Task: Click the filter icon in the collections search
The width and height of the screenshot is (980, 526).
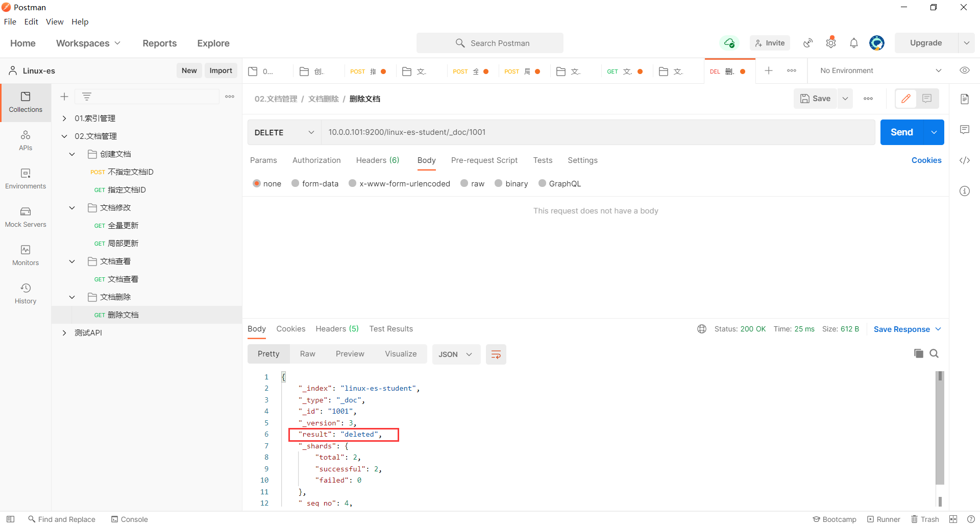Action: coord(87,97)
